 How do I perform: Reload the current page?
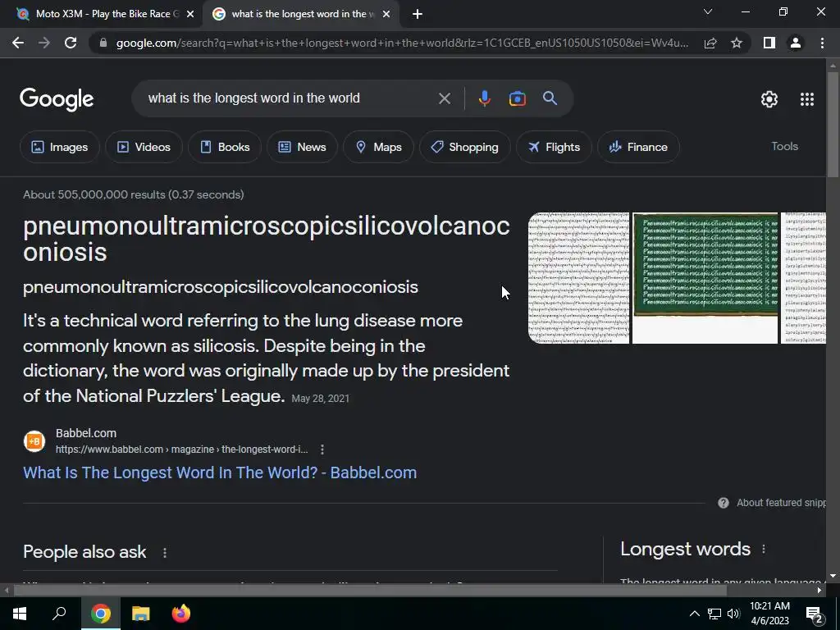pos(71,43)
